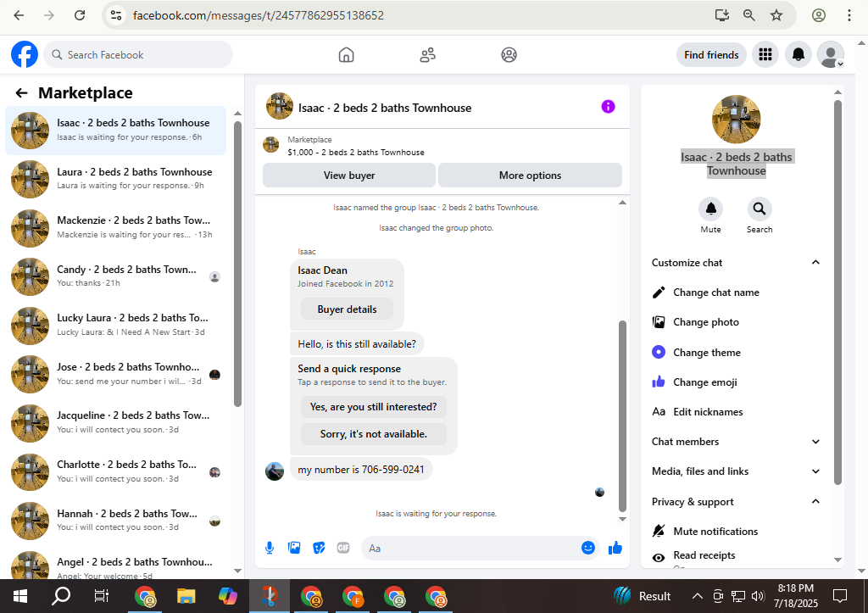Click the taskbar clock showing 8:18 PM
This screenshot has height=613, width=868.
click(795, 596)
